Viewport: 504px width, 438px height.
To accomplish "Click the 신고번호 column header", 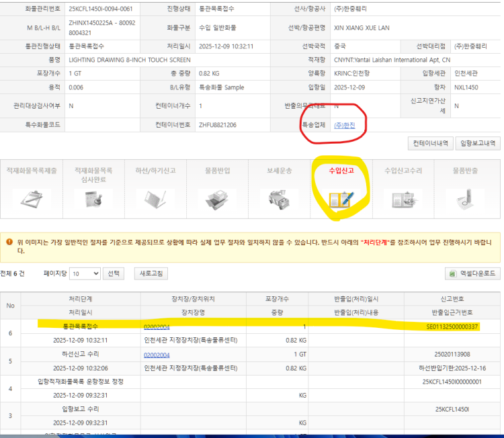I will 454,299.
